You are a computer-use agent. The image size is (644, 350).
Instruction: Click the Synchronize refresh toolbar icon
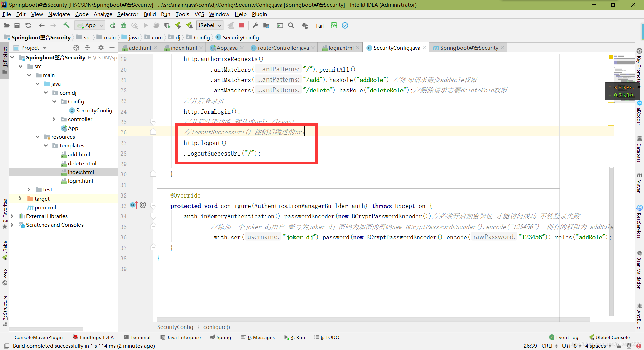(28, 25)
